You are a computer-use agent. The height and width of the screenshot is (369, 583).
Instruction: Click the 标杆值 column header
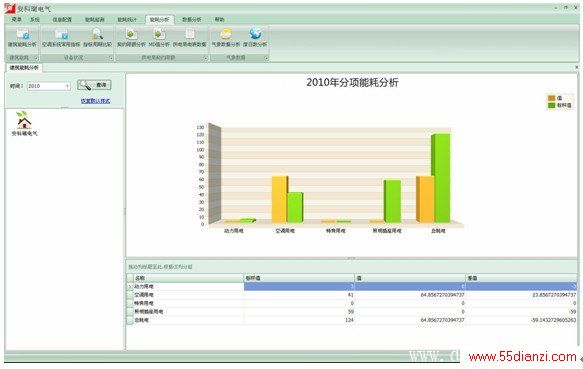[x=299, y=278]
